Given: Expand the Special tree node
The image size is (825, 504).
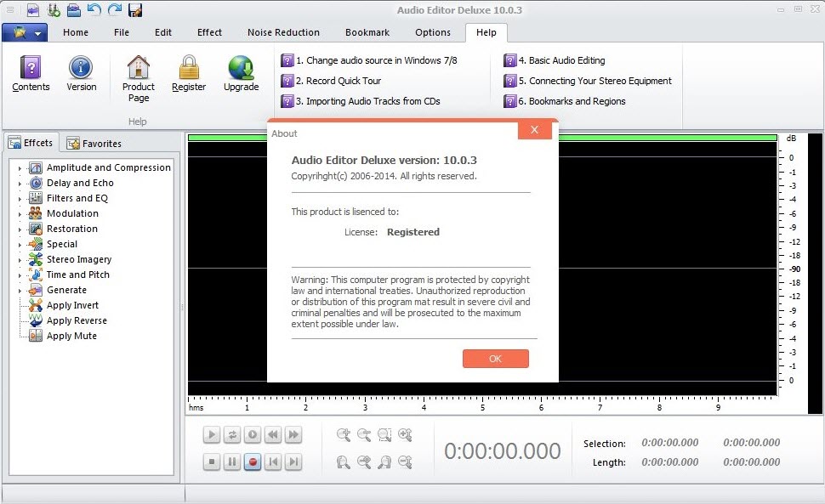Looking at the screenshot, I should pos(20,245).
